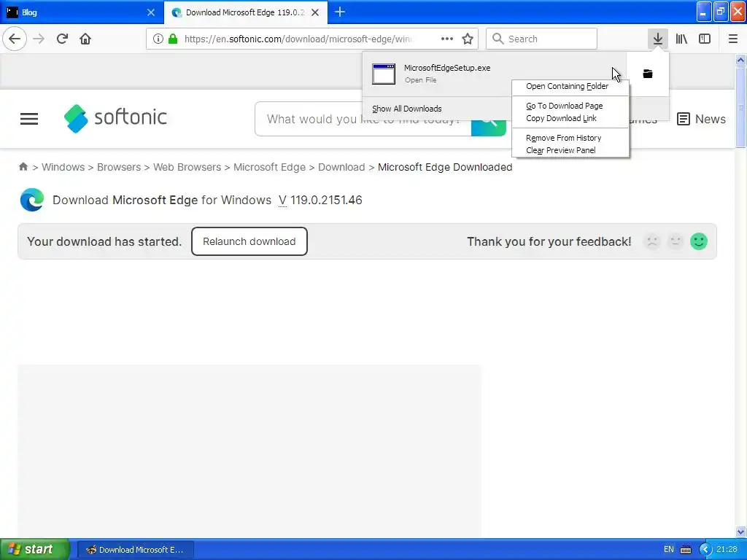747x560 pixels.
Task: Open page actions three-dot menu
Action: click(447, 39)
